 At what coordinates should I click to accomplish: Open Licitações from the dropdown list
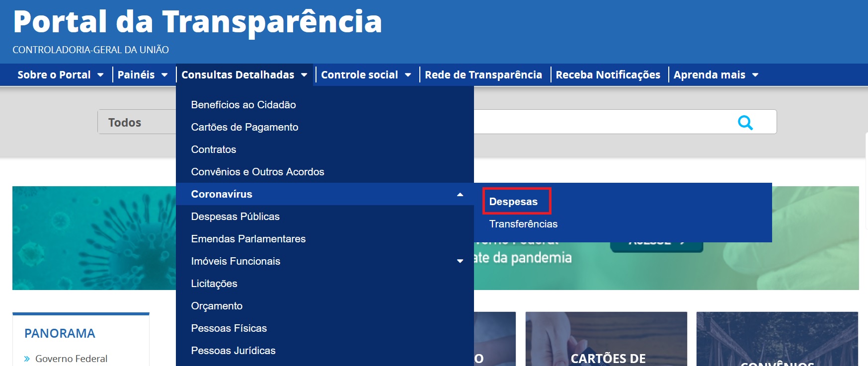[214, 284]
